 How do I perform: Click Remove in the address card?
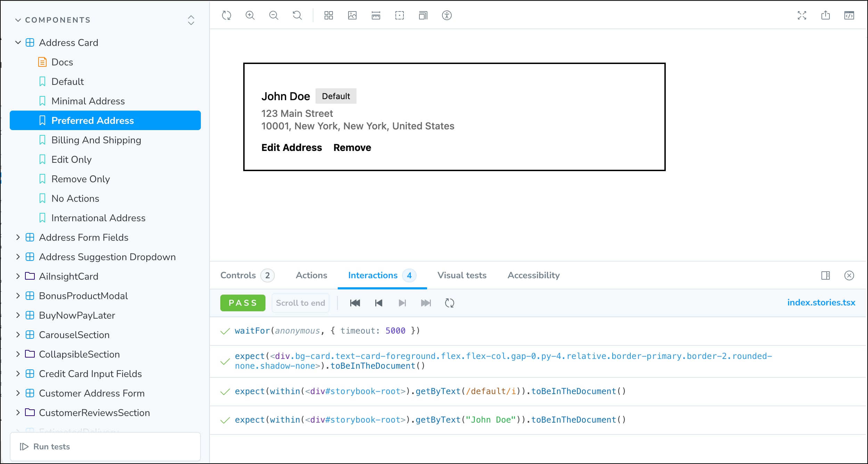click(x=352, y=147)
